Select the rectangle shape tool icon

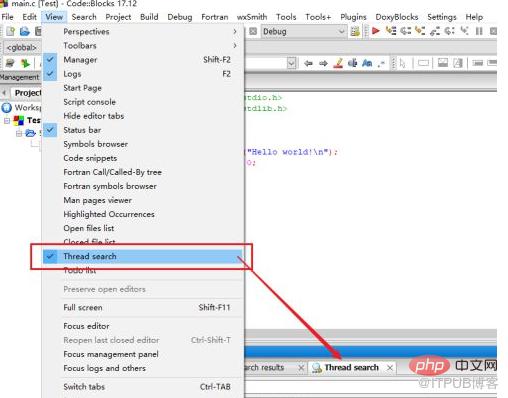[423, 63]
